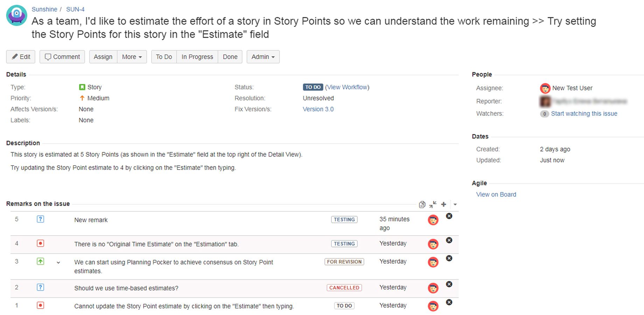
Task: Click the FOR REVISION status badge
Action: 344,261
